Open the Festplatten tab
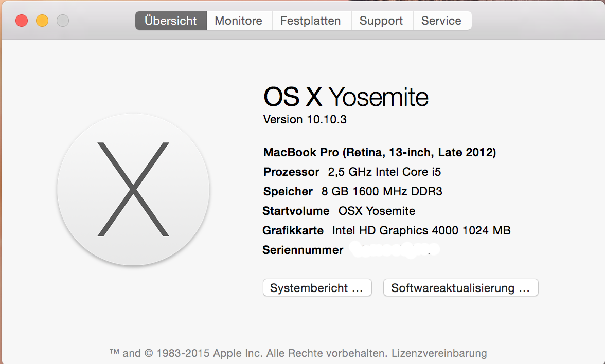The width and height of the screenshot is (605, 364). (x=311, y=21)
